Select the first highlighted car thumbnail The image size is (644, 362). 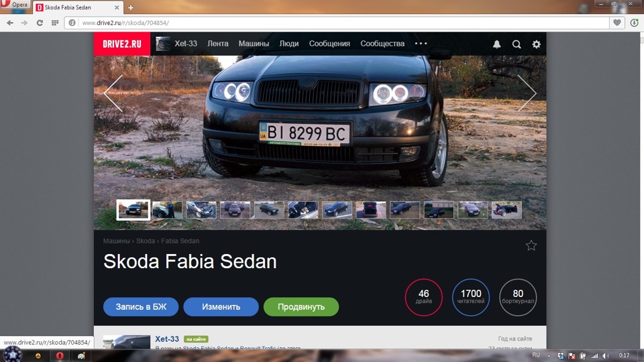coord(133,210)
